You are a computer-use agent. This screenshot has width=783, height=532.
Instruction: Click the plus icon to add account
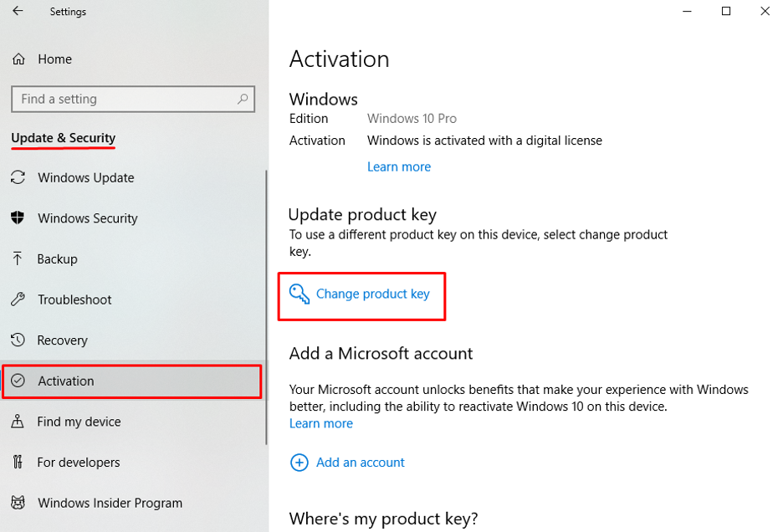[x=299, y=463]
